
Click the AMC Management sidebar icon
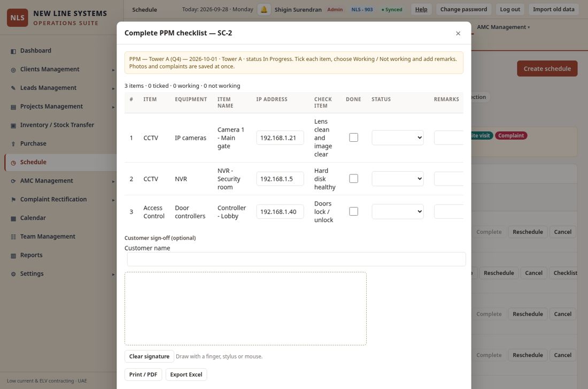tap(13, 181)
